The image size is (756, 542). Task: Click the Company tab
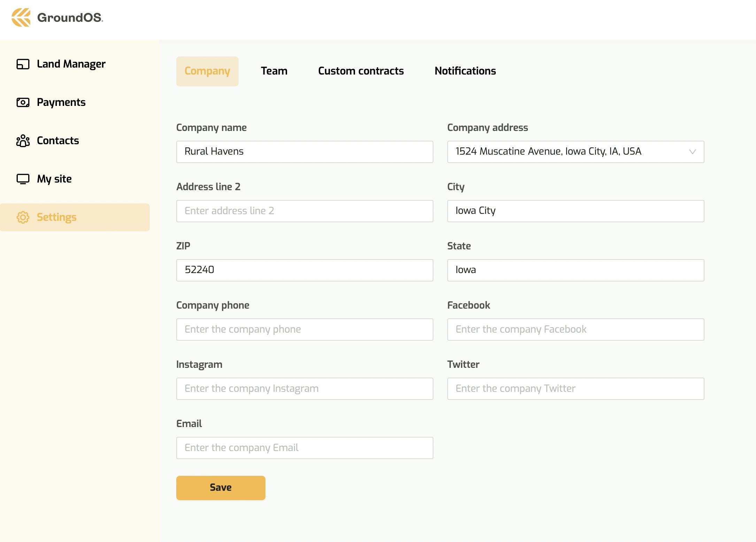pos(207,70)
